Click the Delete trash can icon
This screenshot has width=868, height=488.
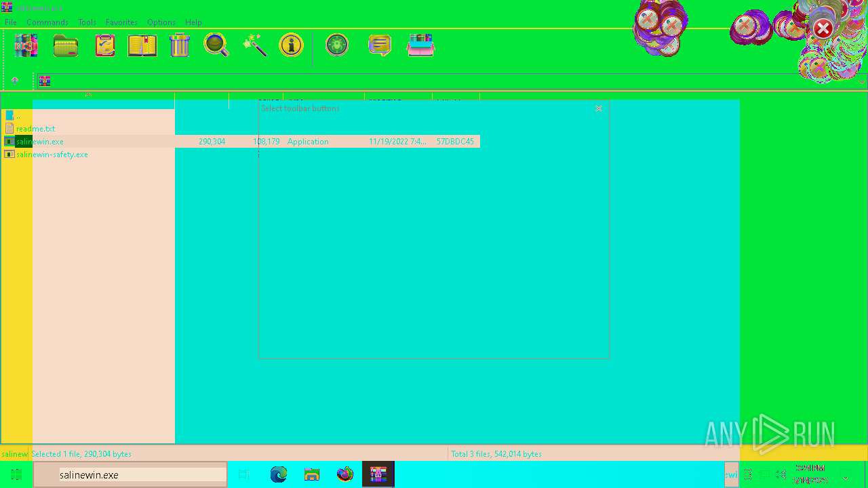180,45
